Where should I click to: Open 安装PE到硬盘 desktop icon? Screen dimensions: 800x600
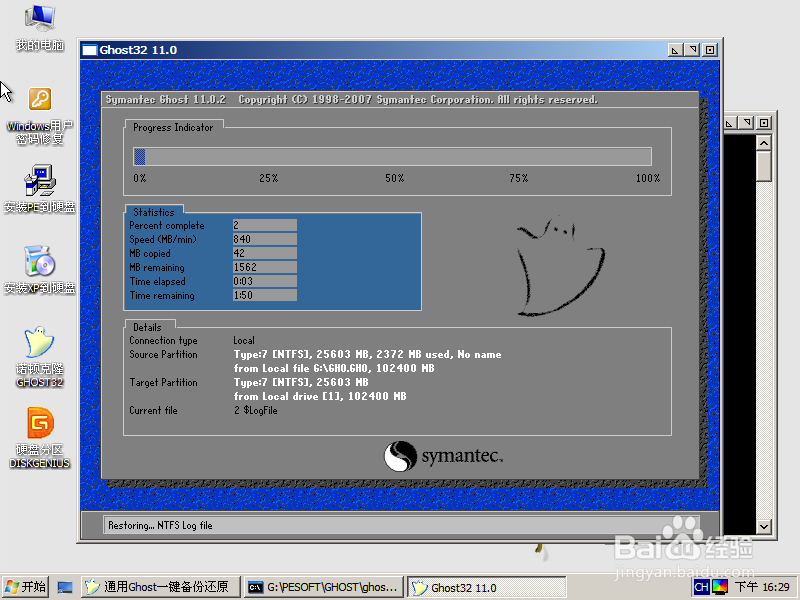39,189
